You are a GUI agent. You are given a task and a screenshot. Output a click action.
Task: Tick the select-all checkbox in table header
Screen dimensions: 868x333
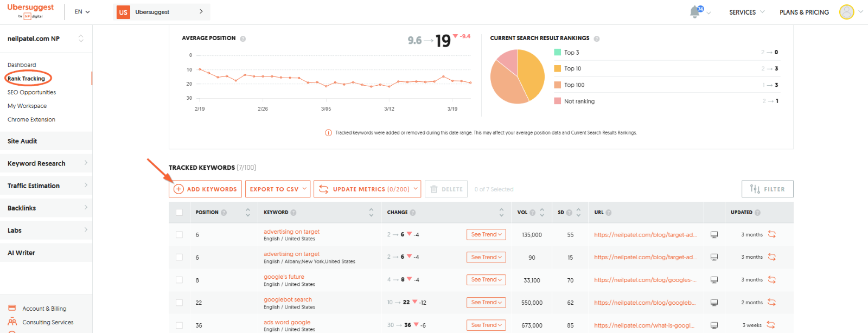[179, 213]
